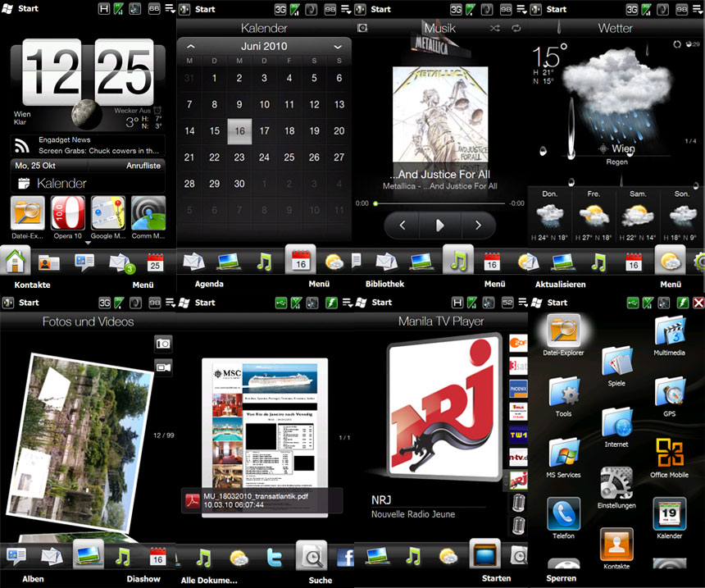Tap Starten softkey in TV Player
705x588 pixels.
point(497,578)
